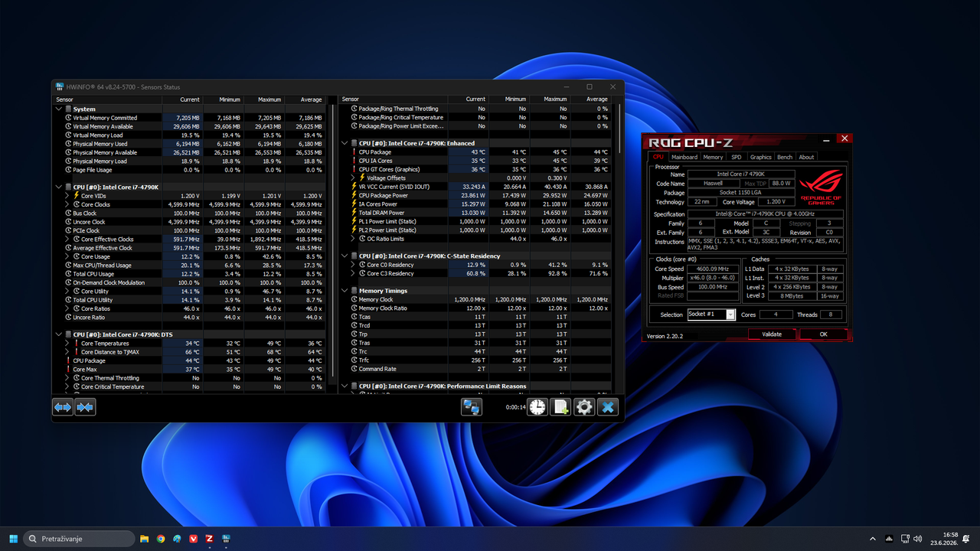980x551 pixels.
Task: Collapse the C-State Residency group
Action: click(345, 256)
